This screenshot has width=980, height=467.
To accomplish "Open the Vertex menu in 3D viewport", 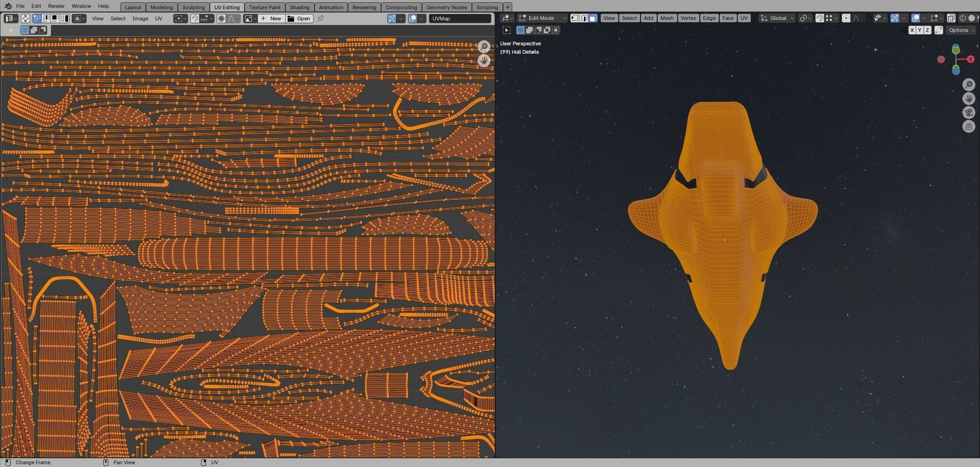I will point(688,18).
